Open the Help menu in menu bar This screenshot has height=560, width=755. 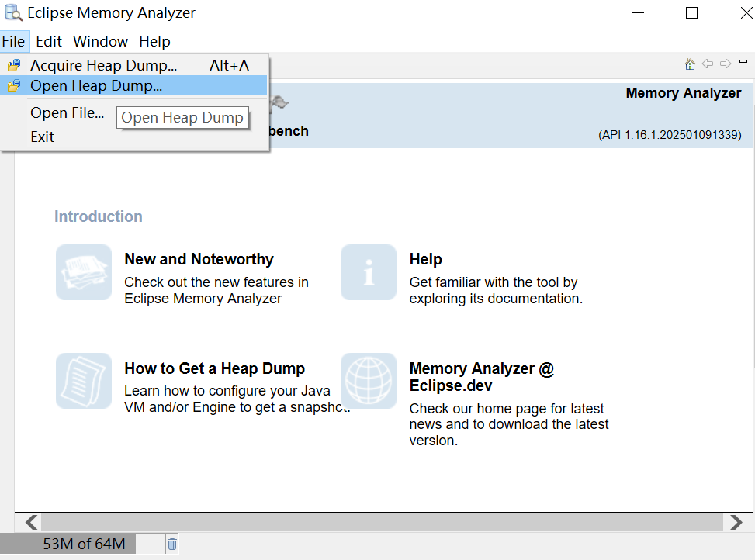[154, 41]
